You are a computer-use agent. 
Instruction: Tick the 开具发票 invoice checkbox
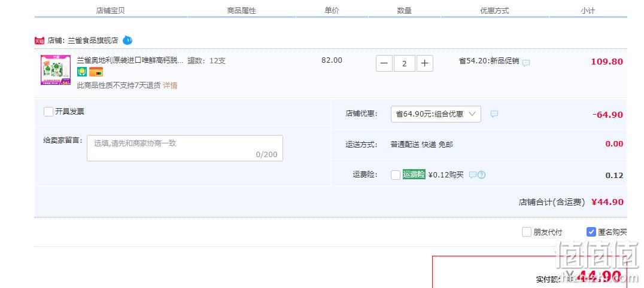point(48,112)
